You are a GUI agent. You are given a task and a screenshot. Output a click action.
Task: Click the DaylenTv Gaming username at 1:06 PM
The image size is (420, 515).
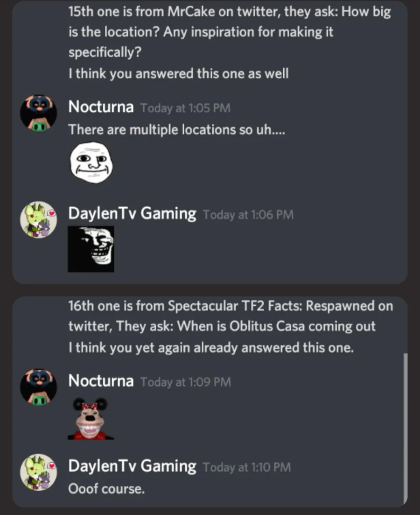[x=132, y=213]
